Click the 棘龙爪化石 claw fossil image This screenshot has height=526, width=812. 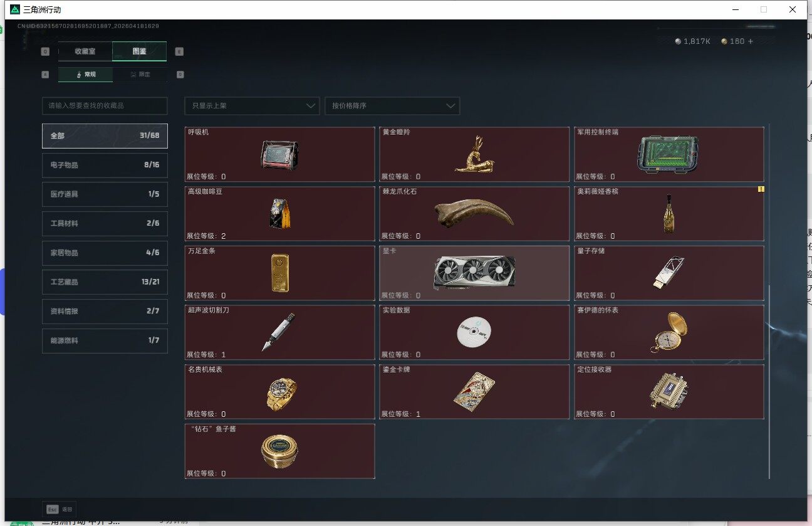point(474,213)
